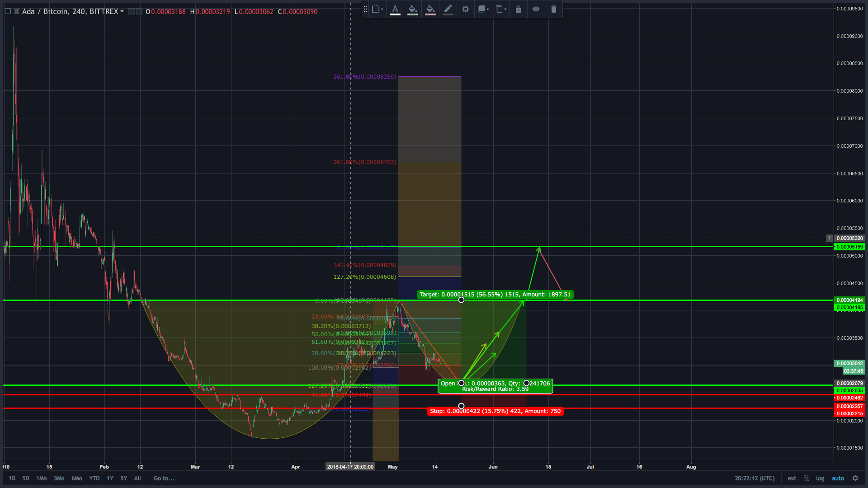Image resolution: width=868 pixels, height=488 pixels.
Task: Select the 3Mo time range
Action: (x=59, y=478)
